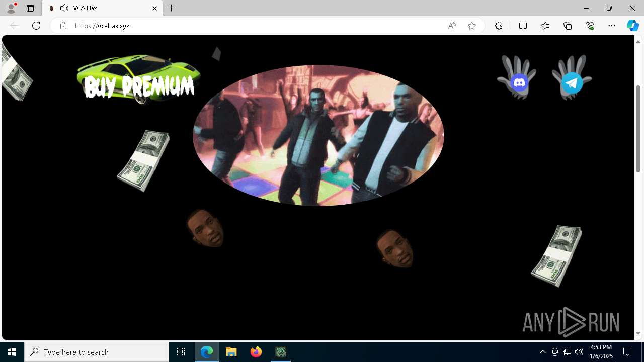The height and width of the screenshot is (362, 644).
Task: Open the browser profile avatar
Action: click(11, 8)
